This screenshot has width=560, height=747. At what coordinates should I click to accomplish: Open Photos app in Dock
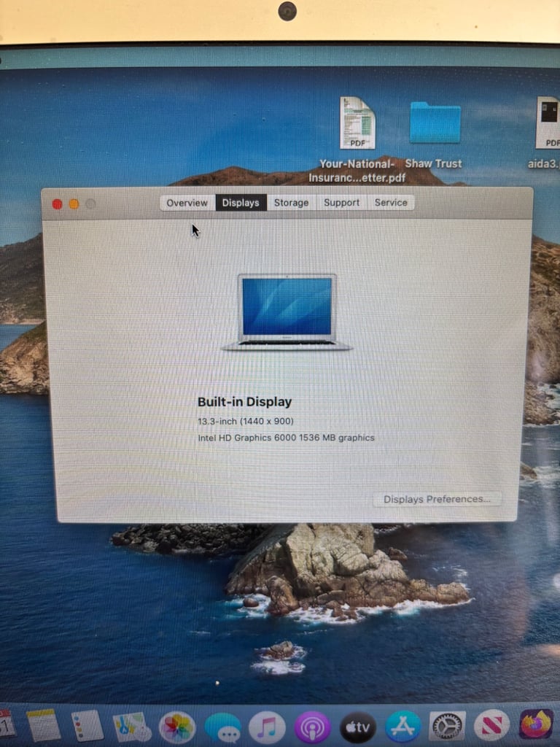[x=177, y=727]
